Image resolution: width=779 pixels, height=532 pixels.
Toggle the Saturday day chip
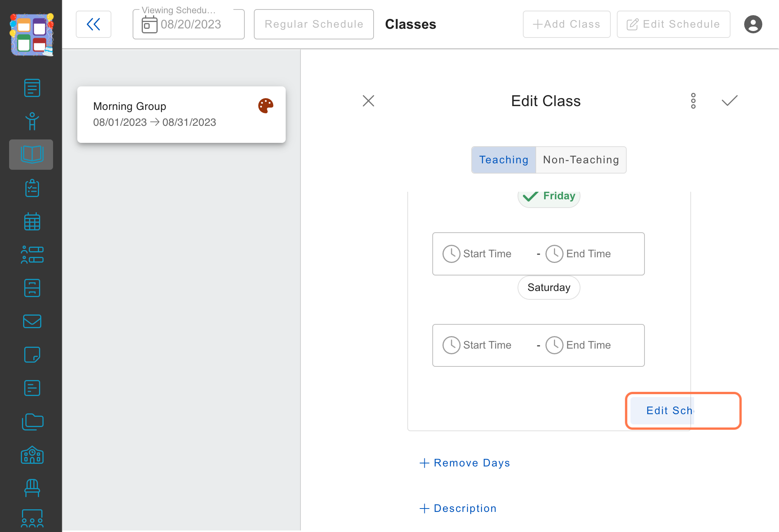point(549,288)
